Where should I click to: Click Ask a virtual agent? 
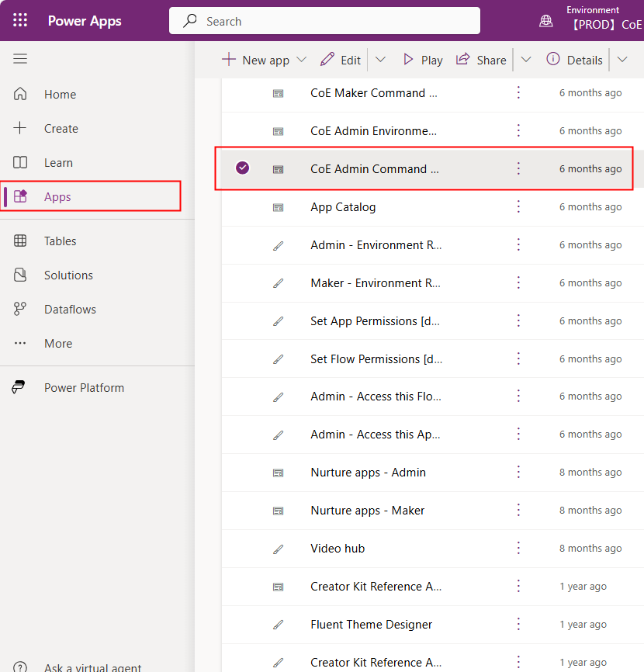92,667
